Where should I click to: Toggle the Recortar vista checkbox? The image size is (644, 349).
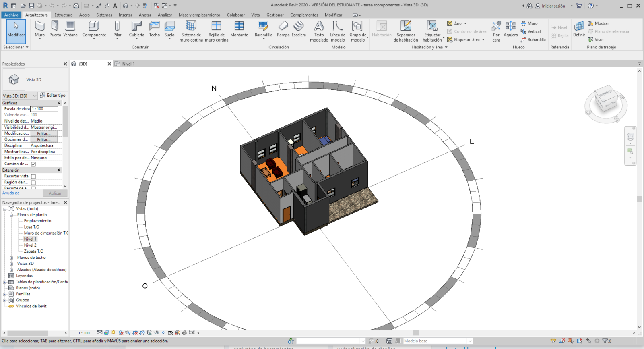pyautogui.click(x=33, y=177)
